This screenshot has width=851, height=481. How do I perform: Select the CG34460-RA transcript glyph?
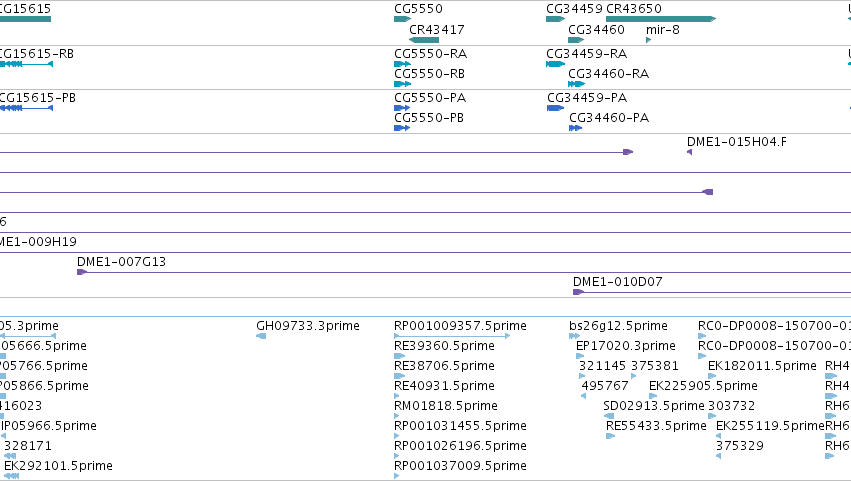576,84
